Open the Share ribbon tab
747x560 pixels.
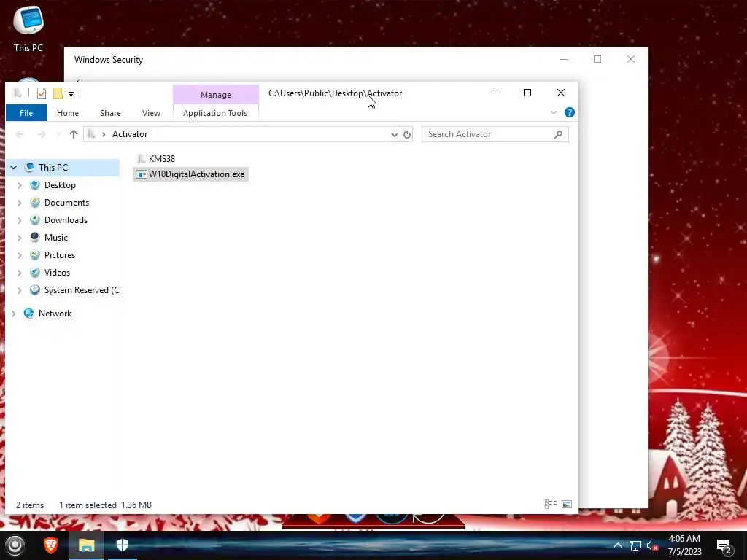point(110,113)
